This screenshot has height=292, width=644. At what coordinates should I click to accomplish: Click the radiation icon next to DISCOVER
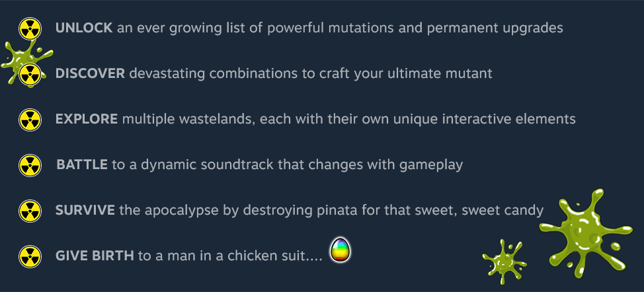pyautogui.click(x=29, y=74)
